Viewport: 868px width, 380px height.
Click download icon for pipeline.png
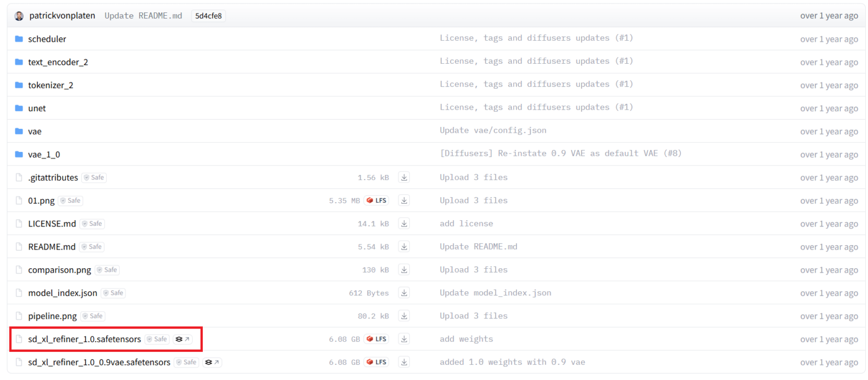point(403,316)
